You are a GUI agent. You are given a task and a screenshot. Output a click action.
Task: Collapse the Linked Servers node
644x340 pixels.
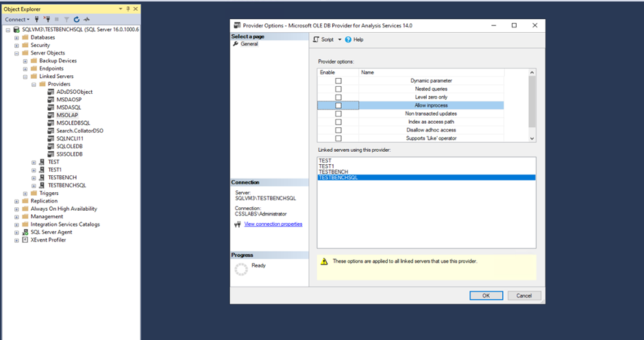[25, 77]
